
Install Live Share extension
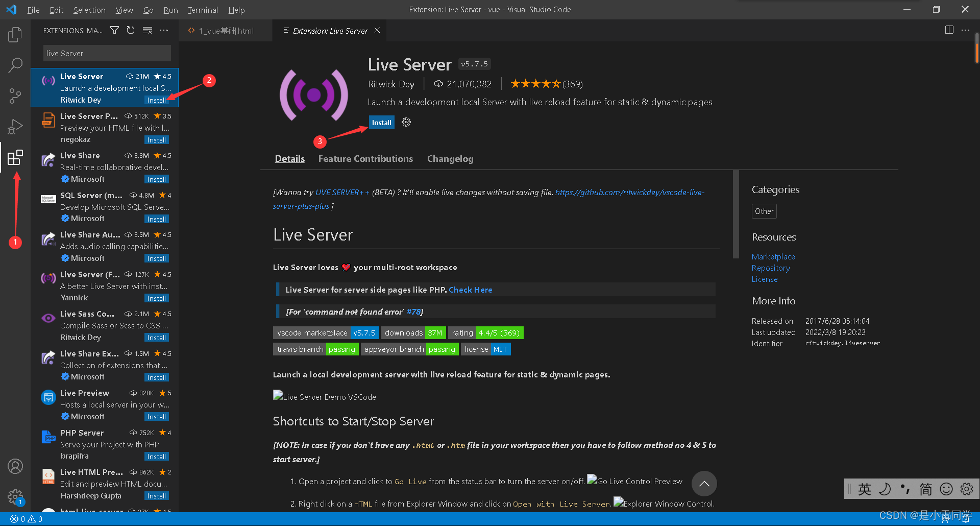click(x=156, y=179)
